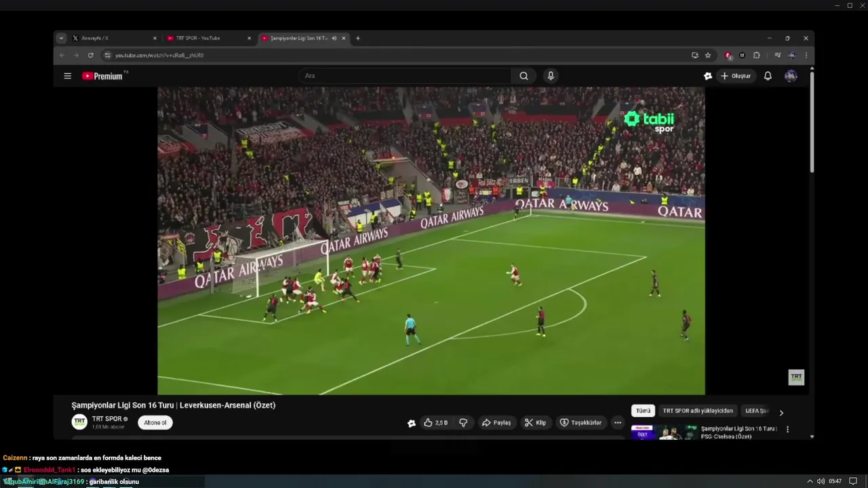Open the TRT SPOR channel avatar
The height and width of the screenshot is (488, 868).
click(79, 422)
